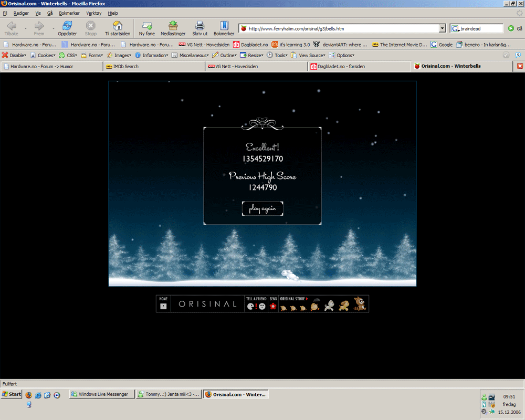This screenshot has height=420, width=525.
Task: Open back history dropdown arrow
Action: [x=25, y=29]
